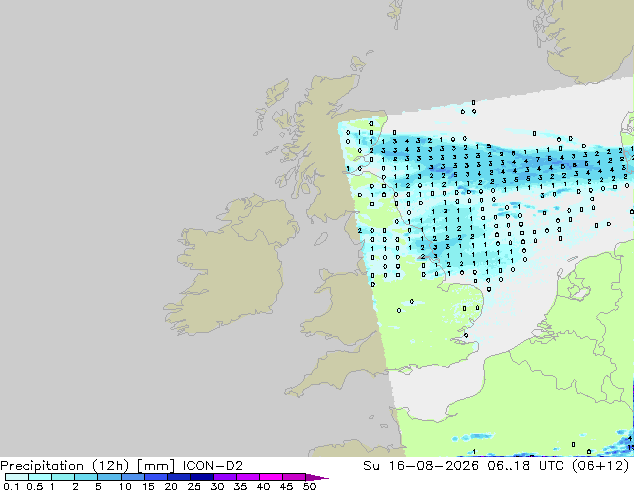
Task: Click the '50' legend scale value
Action: click(309, 486)
